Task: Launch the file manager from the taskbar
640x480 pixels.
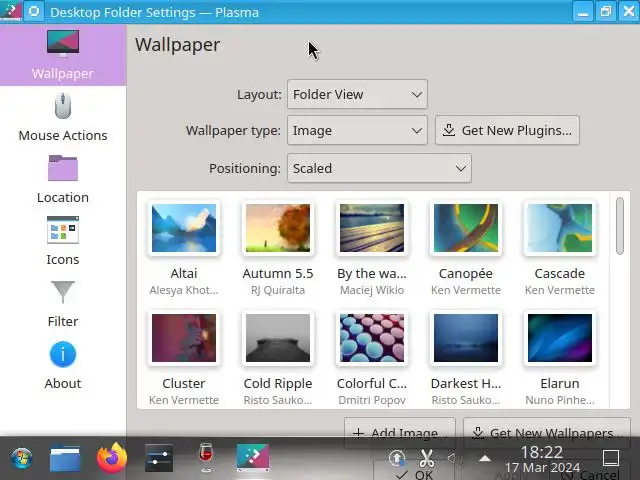Action: [65, 458]
